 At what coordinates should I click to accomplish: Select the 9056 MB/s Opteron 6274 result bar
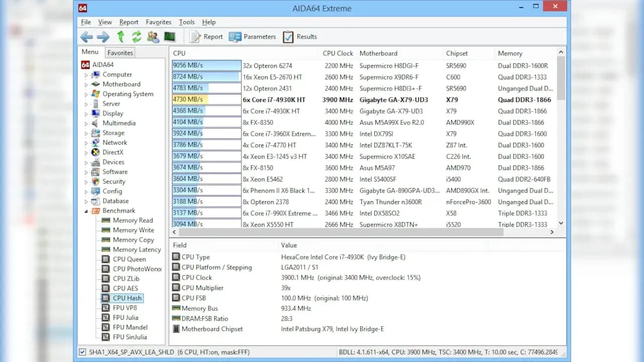pyautogui.click(x=207, y=66)
